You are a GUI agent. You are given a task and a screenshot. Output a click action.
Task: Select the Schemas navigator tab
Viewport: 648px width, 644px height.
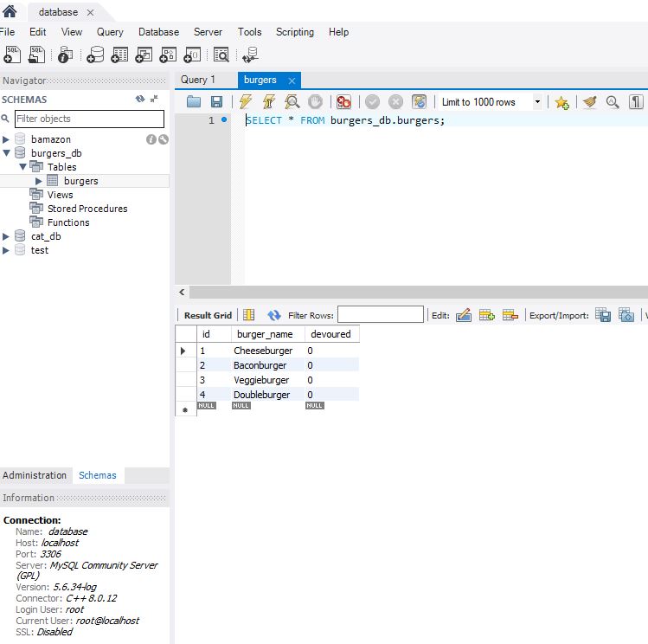pyautogui.click(x=98, y=475)
